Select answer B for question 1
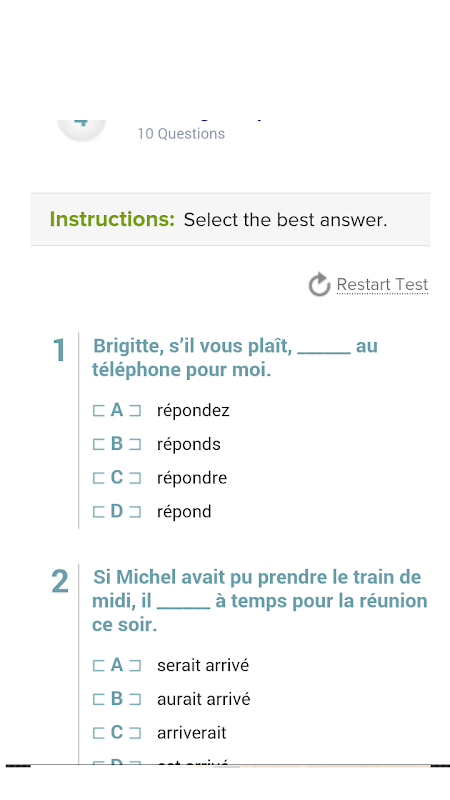450x800 pixels. 117,444
